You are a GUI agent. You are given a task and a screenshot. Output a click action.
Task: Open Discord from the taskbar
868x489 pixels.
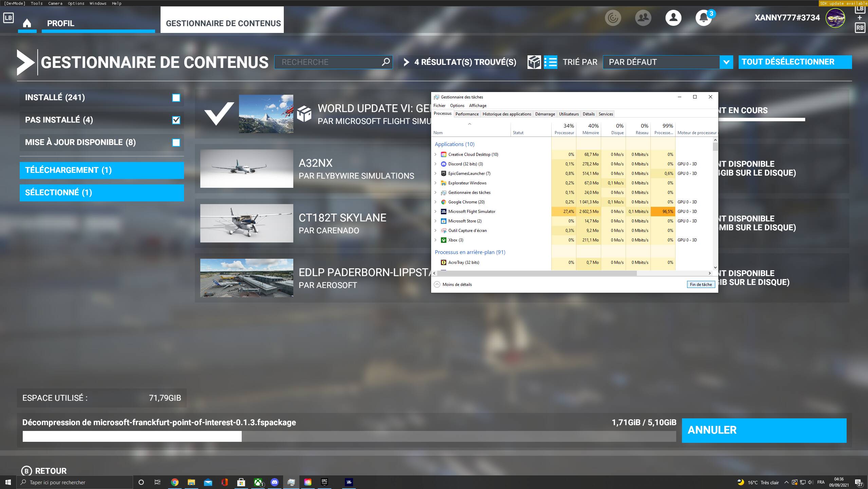(x=274, y=482)
